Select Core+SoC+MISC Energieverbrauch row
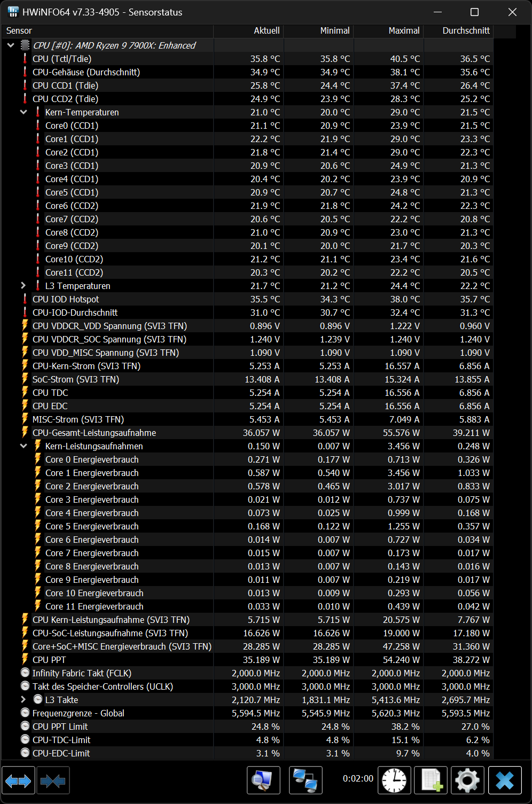The image size is (532, 804). pos(247,646)
